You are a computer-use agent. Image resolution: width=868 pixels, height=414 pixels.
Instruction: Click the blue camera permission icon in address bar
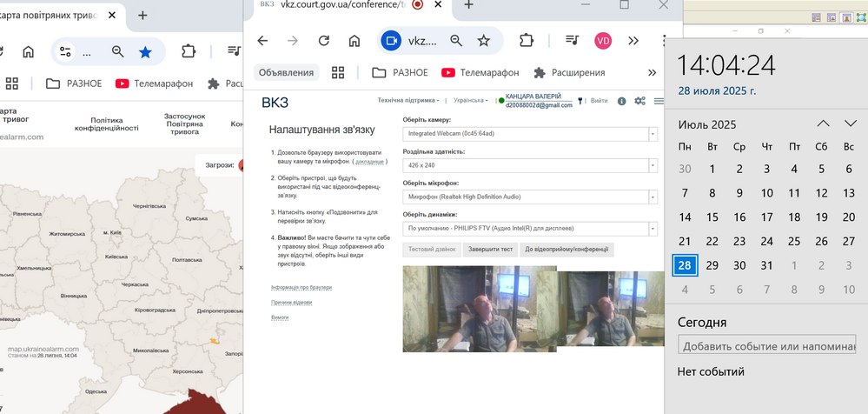[391, 41]
